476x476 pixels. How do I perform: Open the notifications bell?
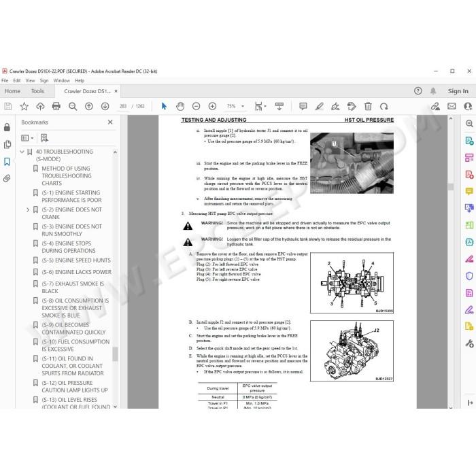(x=433, y=90)
